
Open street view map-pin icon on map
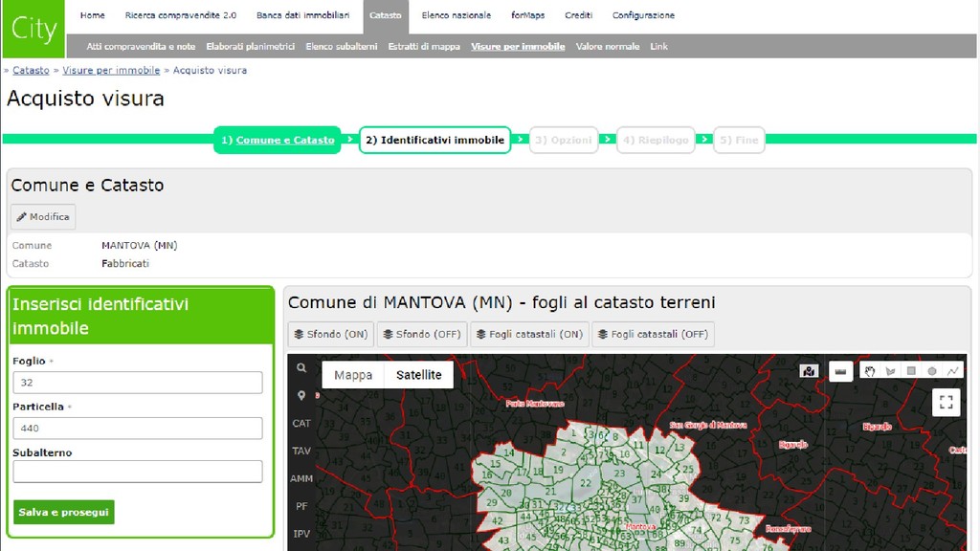click(x=810, y=371)
